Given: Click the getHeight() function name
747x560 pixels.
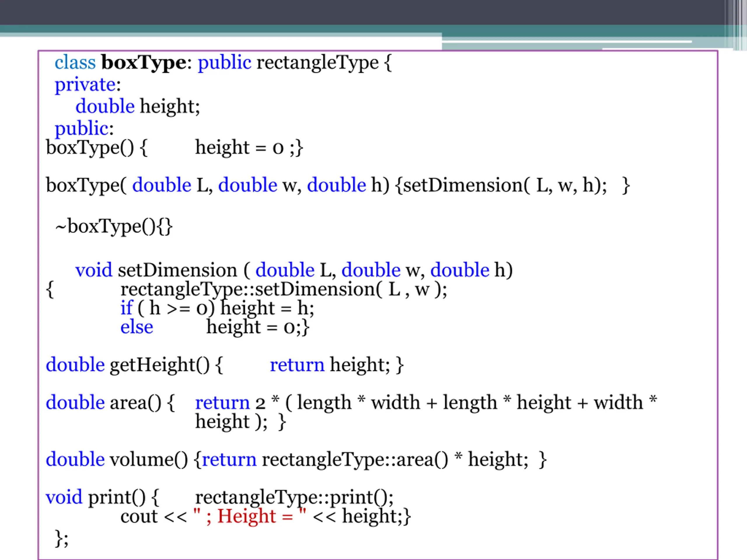Looking at the screenshot, I should (x=159, y=365).
